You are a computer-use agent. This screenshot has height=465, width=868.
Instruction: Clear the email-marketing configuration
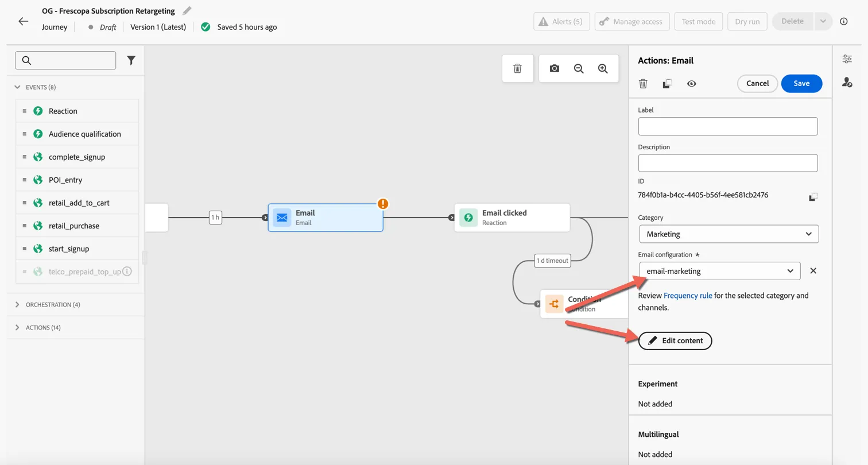pyautogui.click(x=813, y=271)
